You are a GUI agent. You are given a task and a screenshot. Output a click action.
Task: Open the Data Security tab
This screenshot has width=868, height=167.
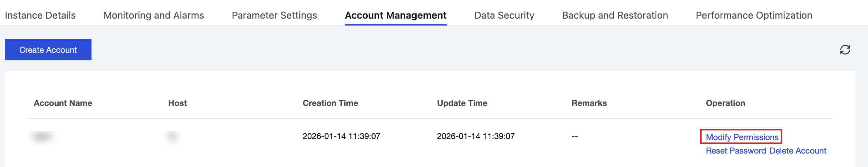(504, 15)
